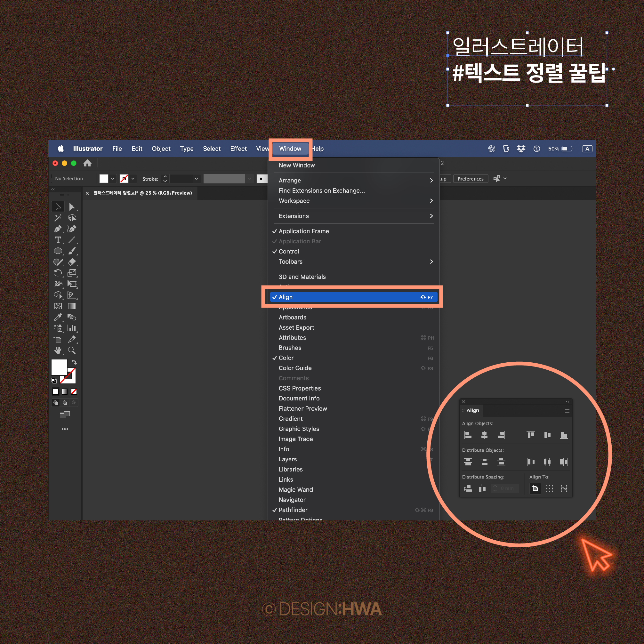The image size is (644, 644).
Task: Select the Type tool
Action: click(58, 240)
